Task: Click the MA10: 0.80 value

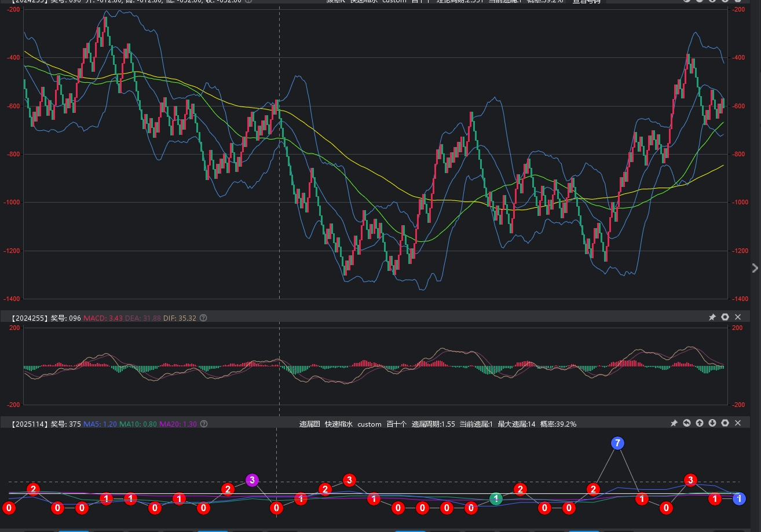Action: 138,424
